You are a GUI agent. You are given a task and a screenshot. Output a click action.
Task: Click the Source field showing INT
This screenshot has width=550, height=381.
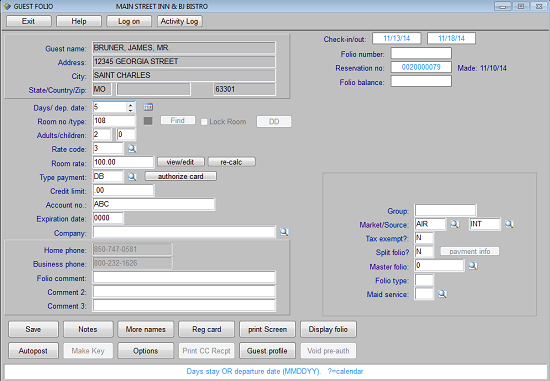[485, 224]
